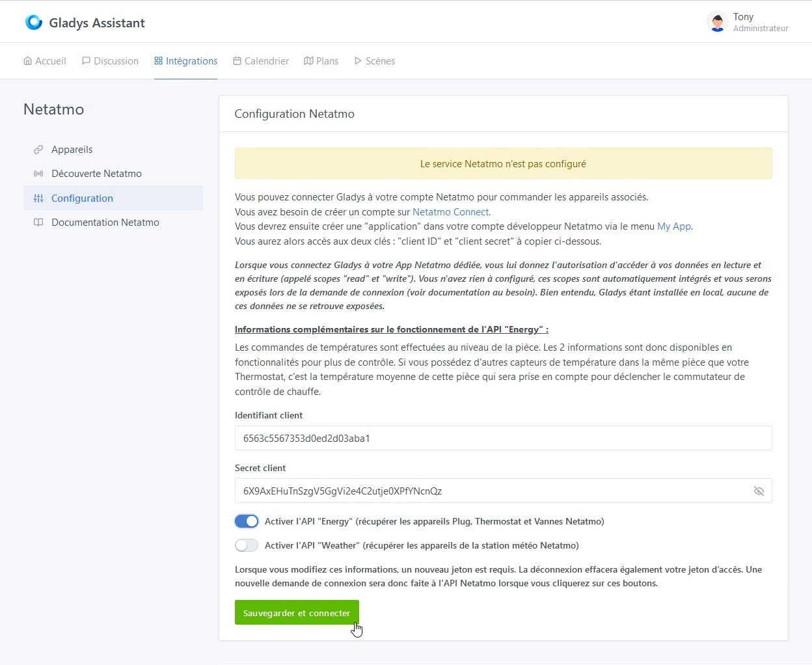Click the Sauvegarder et connecter button
Screen dimensions: 812x665
click(x=297, y=612)
